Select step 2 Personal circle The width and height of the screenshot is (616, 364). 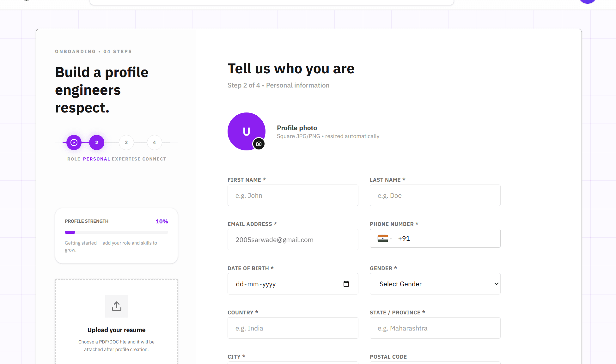click(x=97, y=143)
